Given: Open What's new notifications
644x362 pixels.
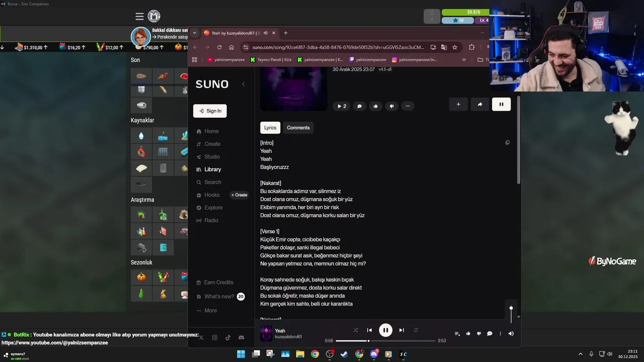Looking at the screenshot, I should (x=220, y=297).
